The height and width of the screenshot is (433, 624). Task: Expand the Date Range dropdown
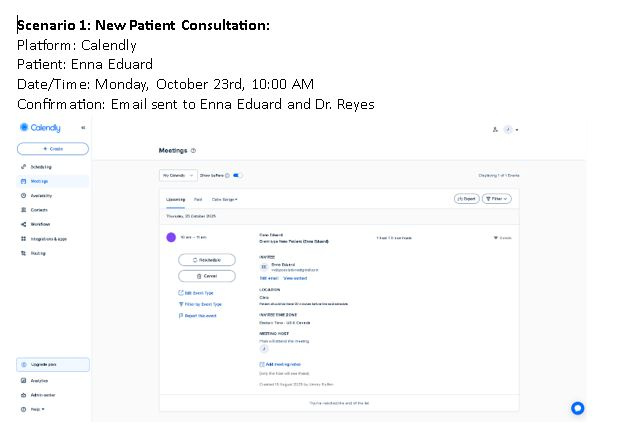224,199
